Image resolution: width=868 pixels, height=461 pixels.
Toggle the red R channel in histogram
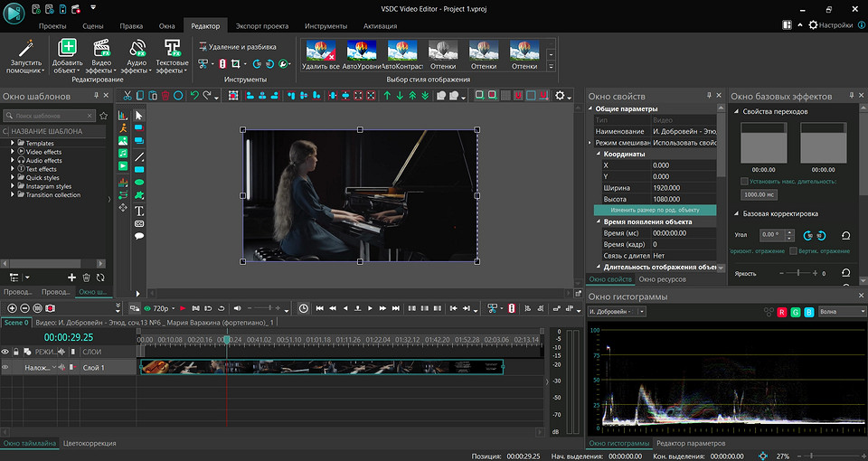781,312
